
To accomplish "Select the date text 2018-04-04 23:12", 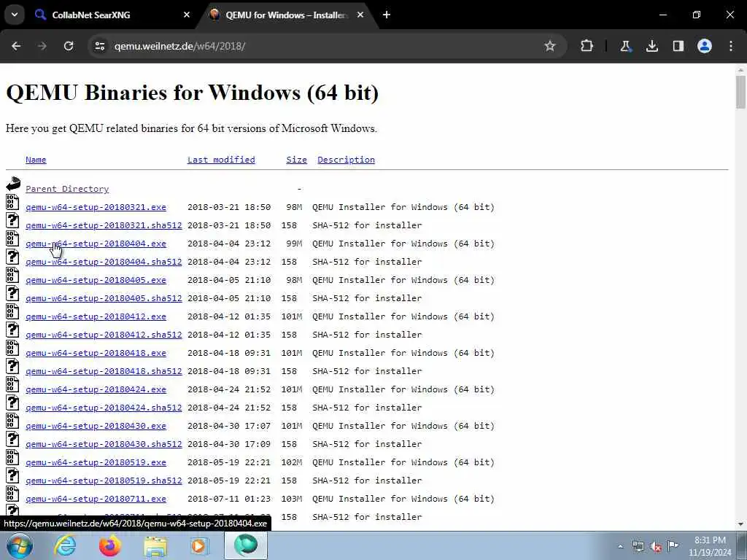I will 229,244.
